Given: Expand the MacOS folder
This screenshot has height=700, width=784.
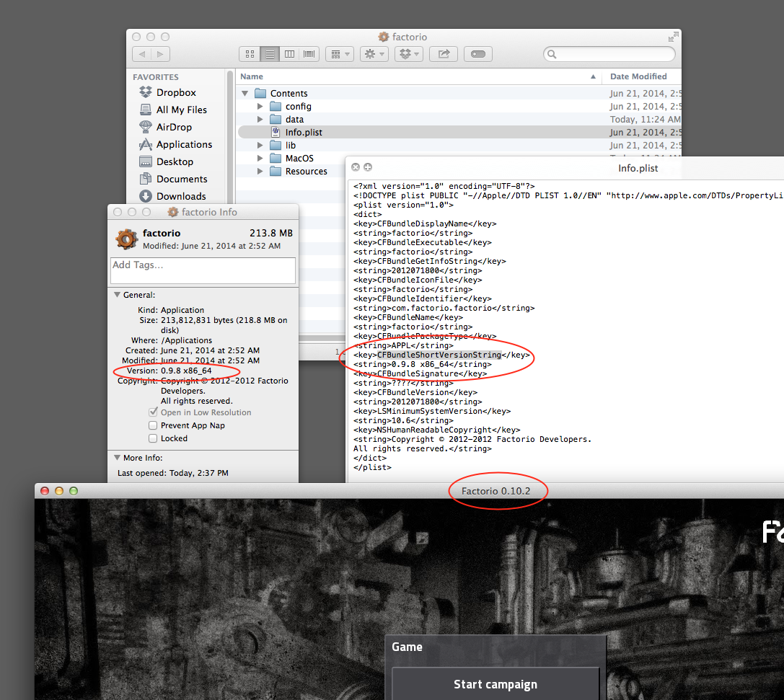Looking at the screenshot, I should (260, 159).
